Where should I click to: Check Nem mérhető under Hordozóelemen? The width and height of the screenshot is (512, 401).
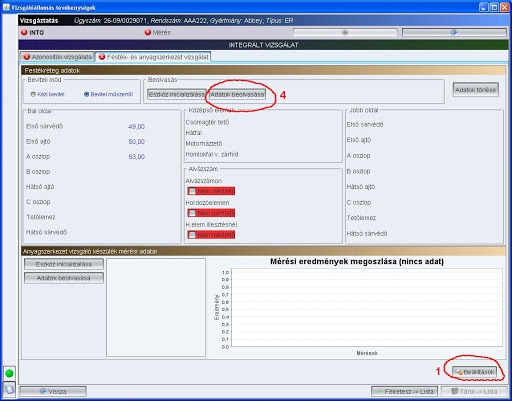pos(192,213)
